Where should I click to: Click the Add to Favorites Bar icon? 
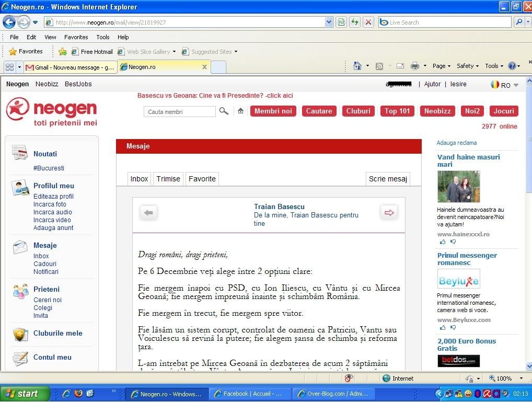tap(63, 52)
